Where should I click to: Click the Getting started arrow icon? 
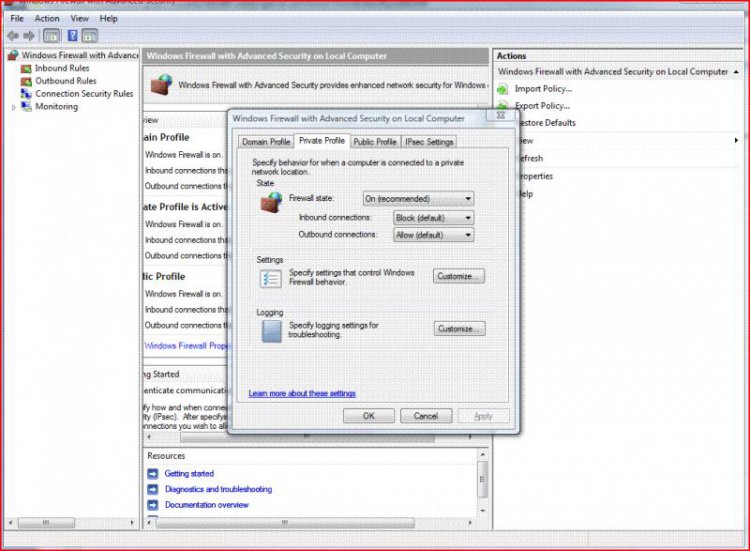153,474
